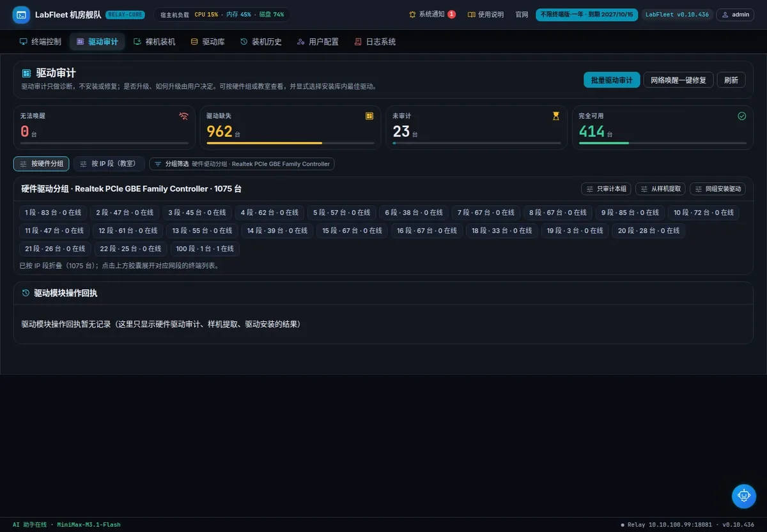
Task: Expand segment 100 段 · 1 台 · 1 在线
Action: pyautogui.click(x=205, y=248)
